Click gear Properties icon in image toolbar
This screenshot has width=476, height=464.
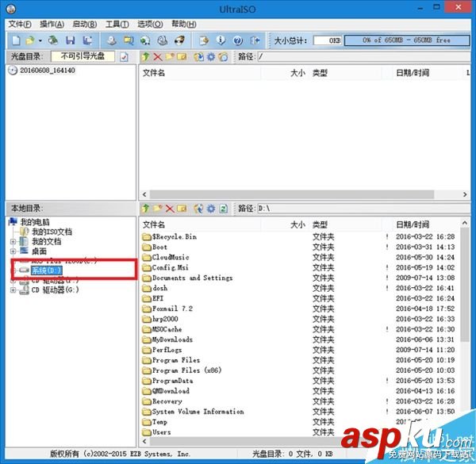pyautogui.click(x=211, y=57)
